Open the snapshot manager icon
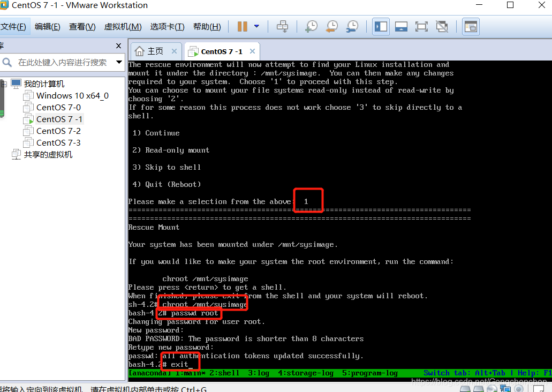Screen dimensions: 552x392 tap(352, 26)
